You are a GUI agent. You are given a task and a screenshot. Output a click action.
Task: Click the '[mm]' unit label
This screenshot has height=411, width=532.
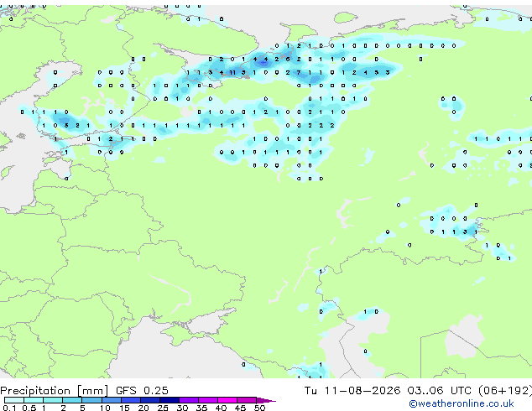(x=93, y=391)
